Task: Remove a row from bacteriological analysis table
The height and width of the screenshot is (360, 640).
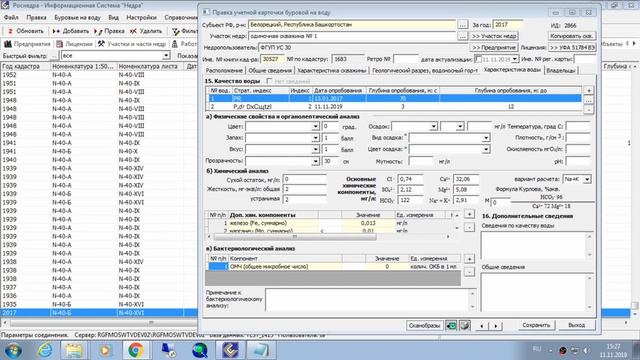Action: point(469,271)
